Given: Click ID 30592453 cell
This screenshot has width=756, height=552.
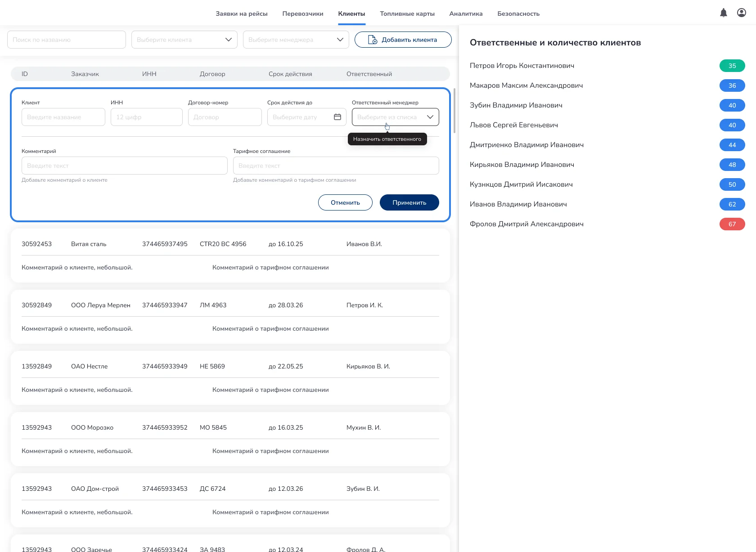Looking at the screenshot, I should (36, 244).
